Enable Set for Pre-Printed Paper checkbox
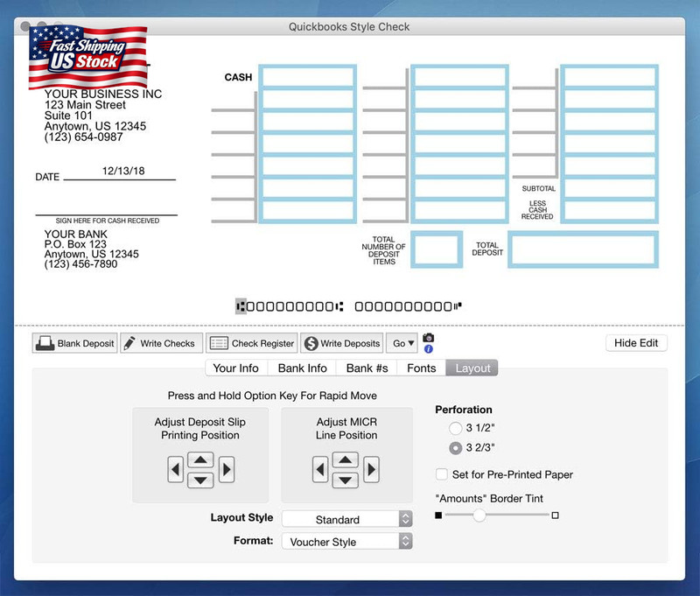The width and height of the screenshot is (700, 596). click(442, 474)
